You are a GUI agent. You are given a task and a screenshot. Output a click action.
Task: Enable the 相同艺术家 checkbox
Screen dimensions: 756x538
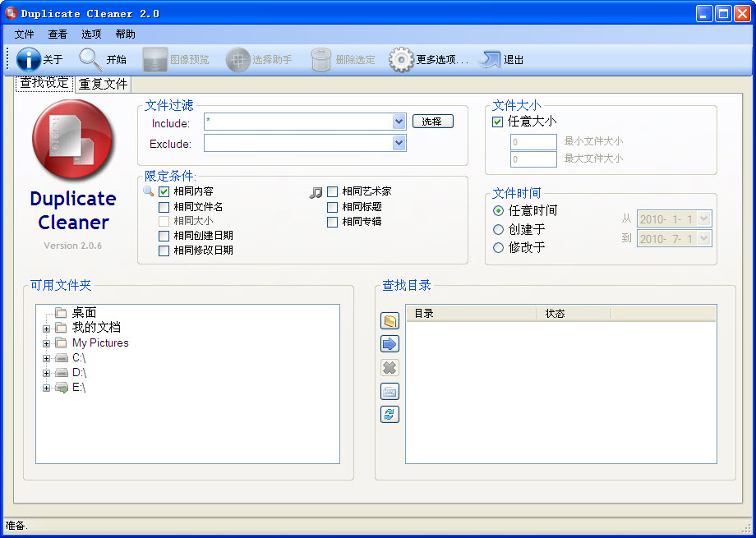(x=332, y=192)
